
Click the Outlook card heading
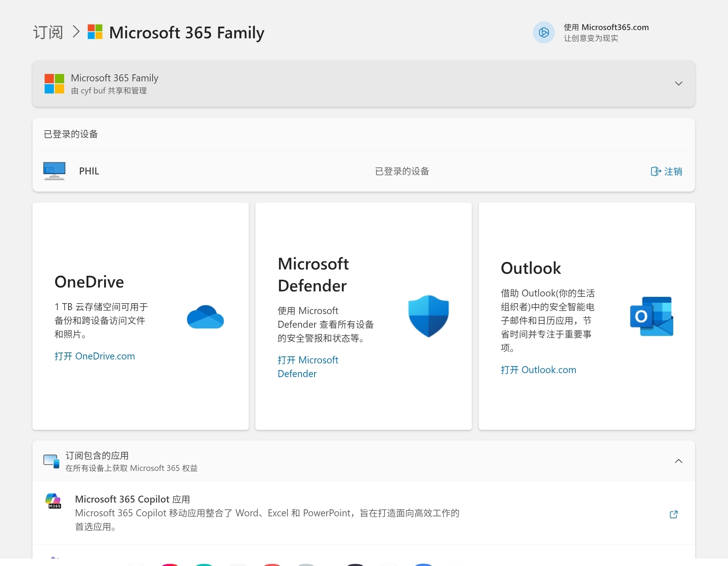(531, 268)
